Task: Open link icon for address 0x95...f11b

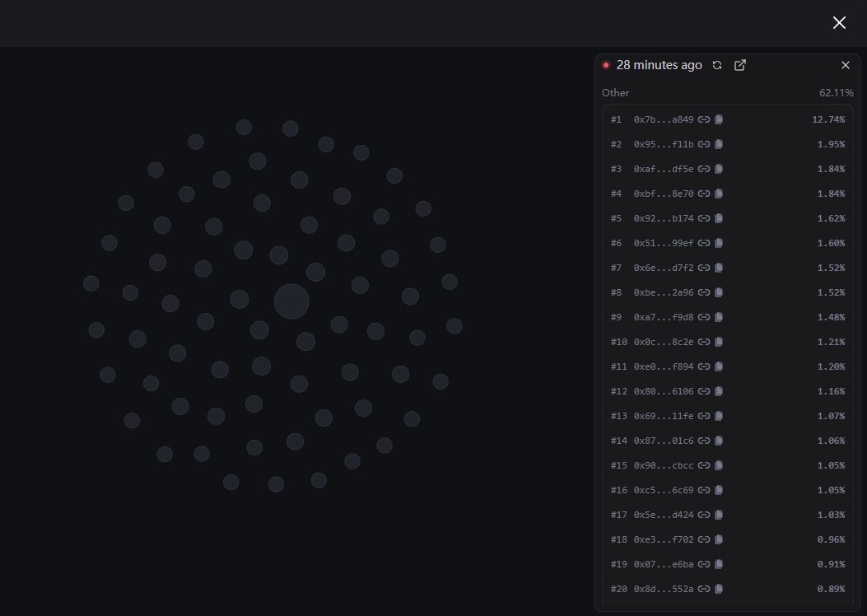Action: [704, 144]
